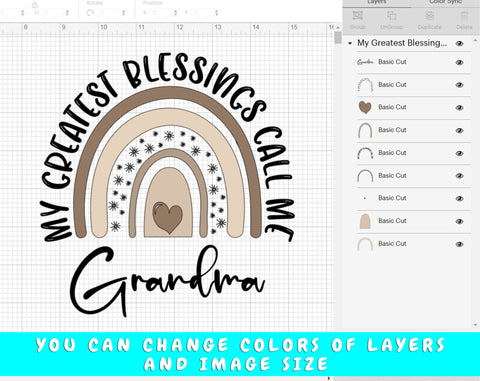
Task: Hide the curved text arch layer under Grandma
Action: click(460, 85)
